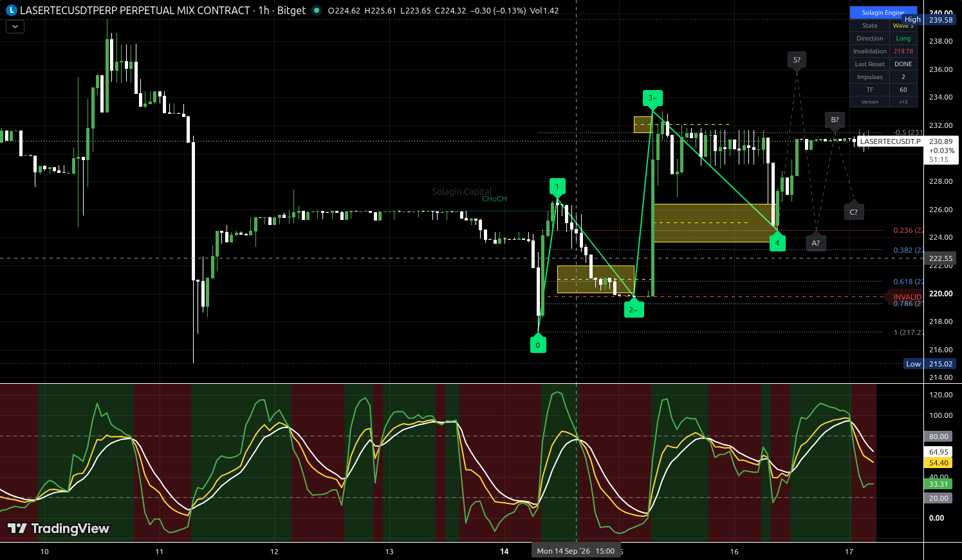The width and height of the screenshot is (962, 560).
Task: Click the 222.55 price line label
Action: (x=940, y=258)
